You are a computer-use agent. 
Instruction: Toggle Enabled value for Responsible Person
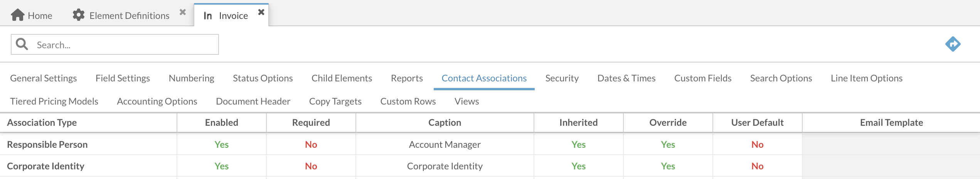coord(222,145)
